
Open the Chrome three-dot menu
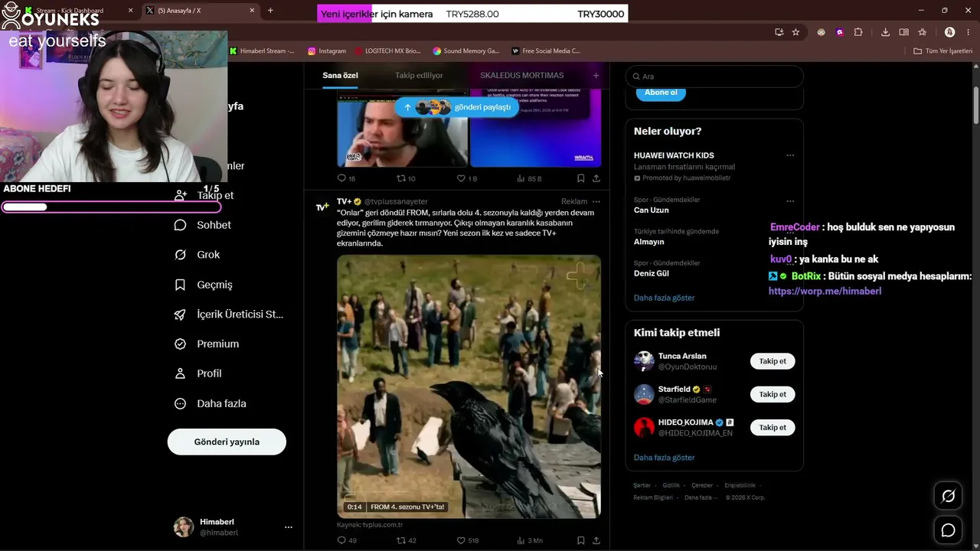[968, 32]
